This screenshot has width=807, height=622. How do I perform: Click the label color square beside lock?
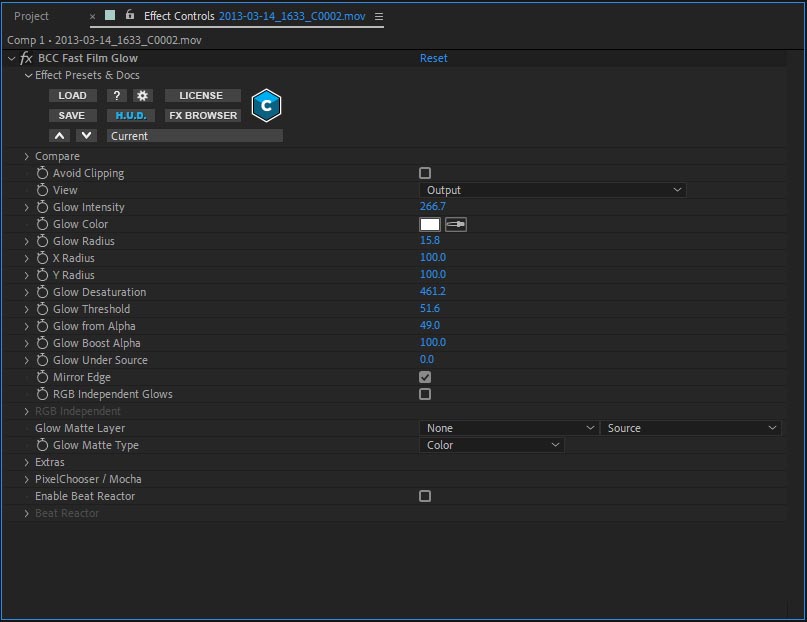click(110, 15)
